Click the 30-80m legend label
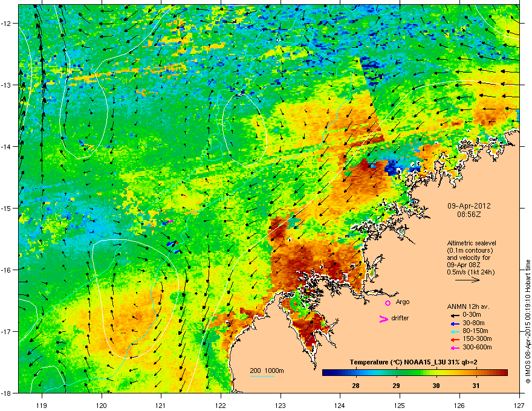Screen dimensions: 532x411 473,323
